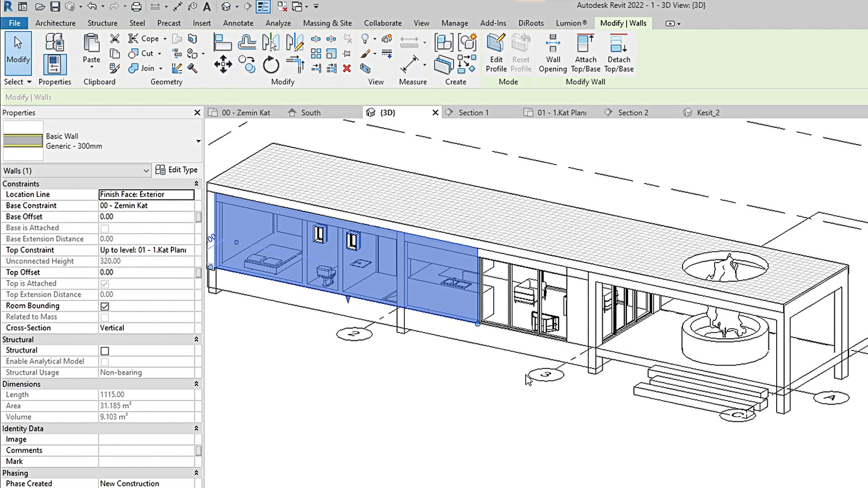Collapse the Identity Data section
The width and height of the screenshot is (868, 488).
pyautogui.click(x=196, y=428)
